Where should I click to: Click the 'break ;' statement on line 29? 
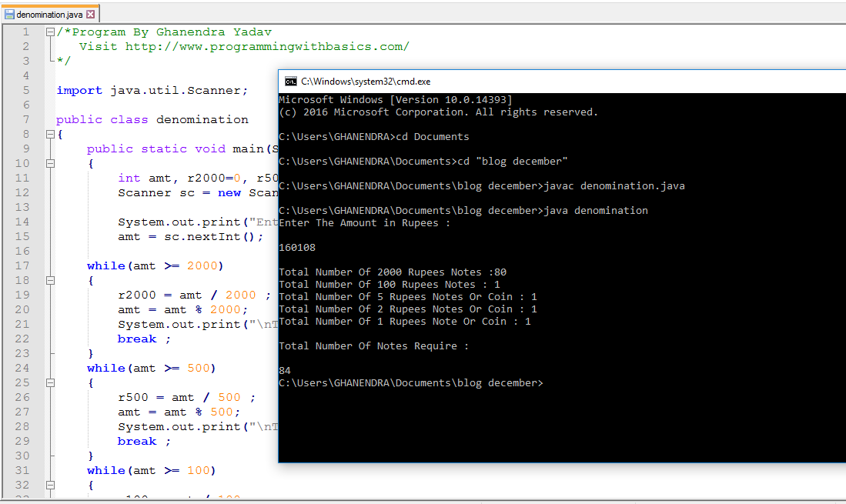click(x=144, y=442)
